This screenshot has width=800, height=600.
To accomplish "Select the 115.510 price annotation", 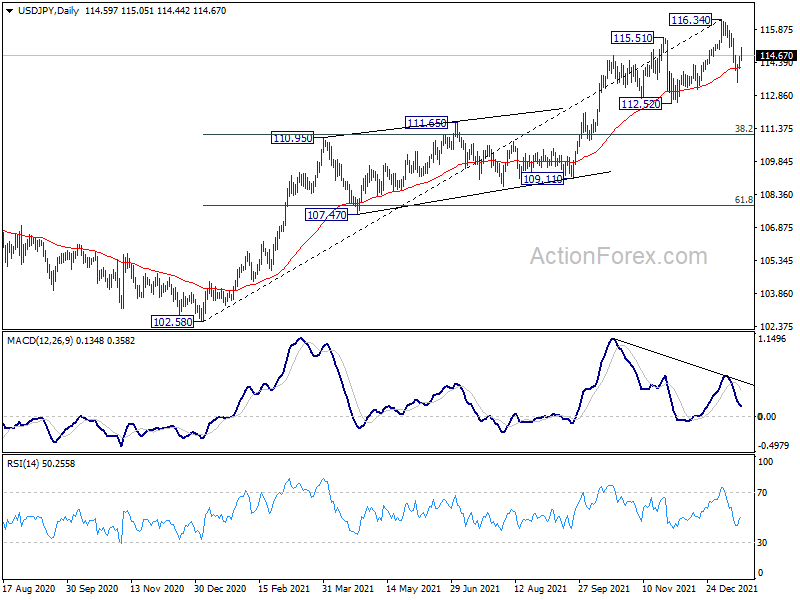I will pos(632,37).
